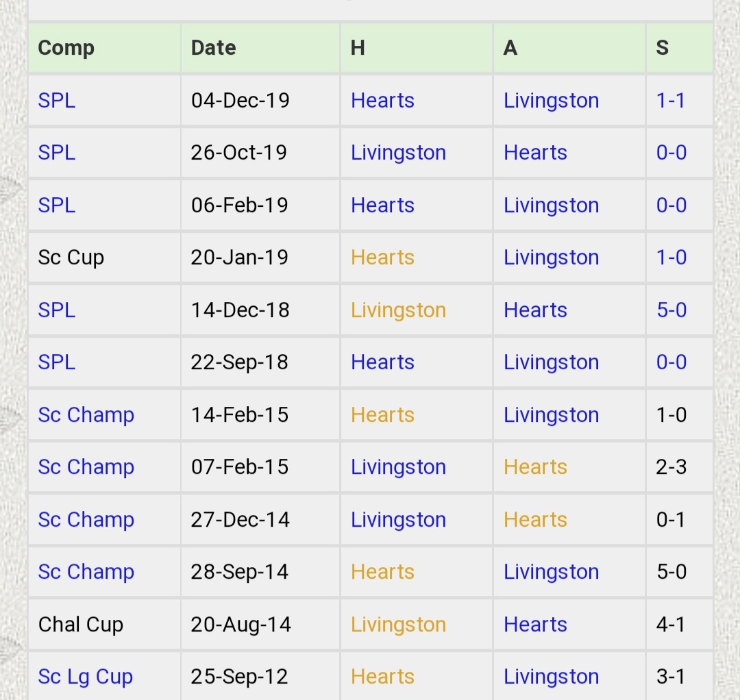
Task: Select gold Hearts away team on 07-Feb-15
Action: 535,467
